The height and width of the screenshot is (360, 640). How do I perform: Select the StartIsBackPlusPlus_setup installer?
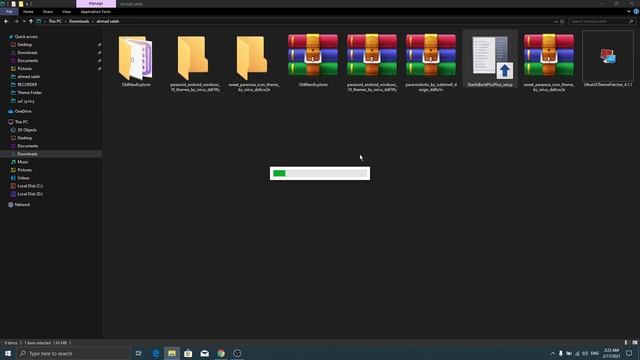coord(490,60)
